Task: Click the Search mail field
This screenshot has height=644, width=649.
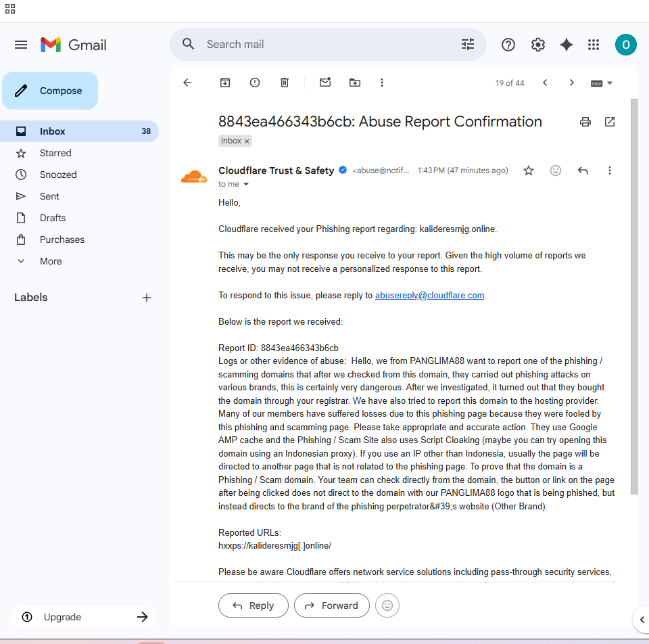Action: [327, 45]
